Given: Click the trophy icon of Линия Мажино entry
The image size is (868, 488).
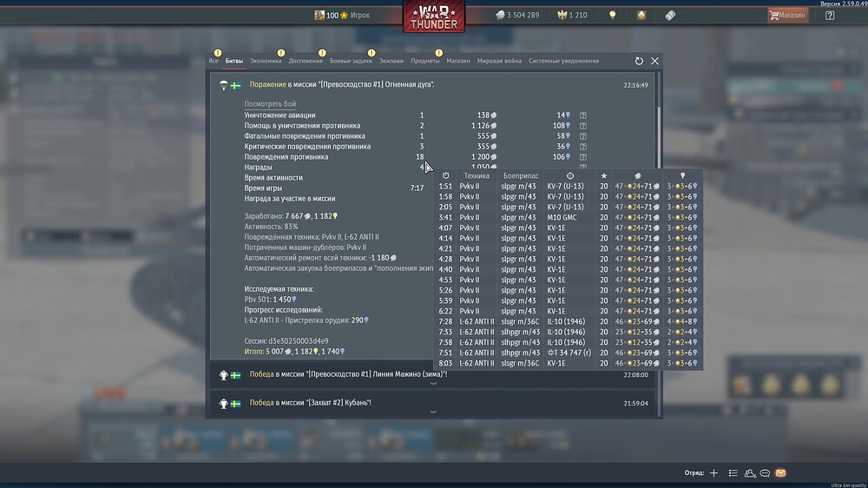Looking at the screenshot, I should coord(224,375).
